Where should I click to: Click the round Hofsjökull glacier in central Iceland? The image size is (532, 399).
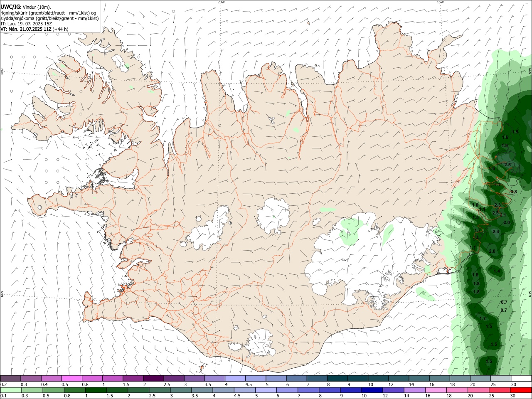(273, 215)
